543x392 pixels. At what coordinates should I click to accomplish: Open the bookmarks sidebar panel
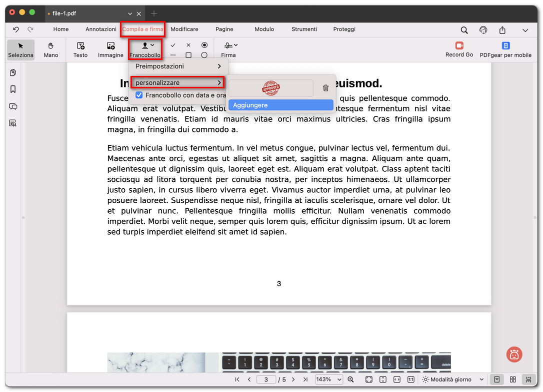click(x=13, y=89)
